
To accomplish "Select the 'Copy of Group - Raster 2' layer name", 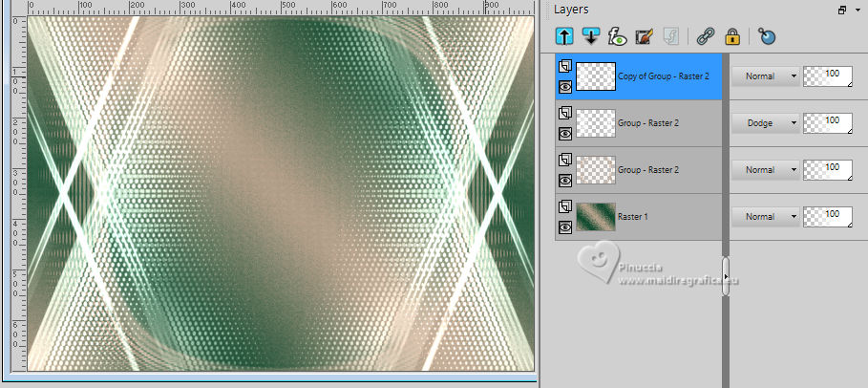I will tap(664, 76).
